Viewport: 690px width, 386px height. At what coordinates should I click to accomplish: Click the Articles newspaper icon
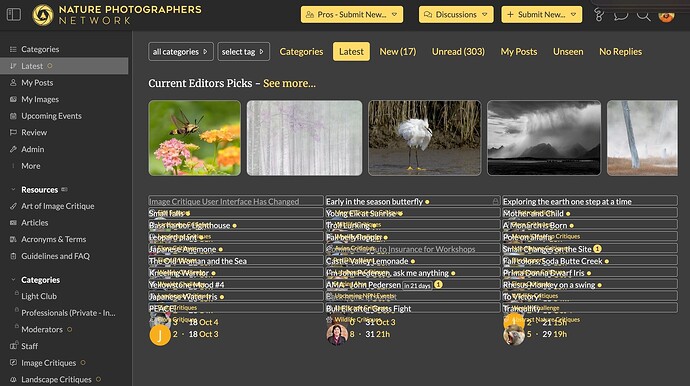(x=13, y=223)
